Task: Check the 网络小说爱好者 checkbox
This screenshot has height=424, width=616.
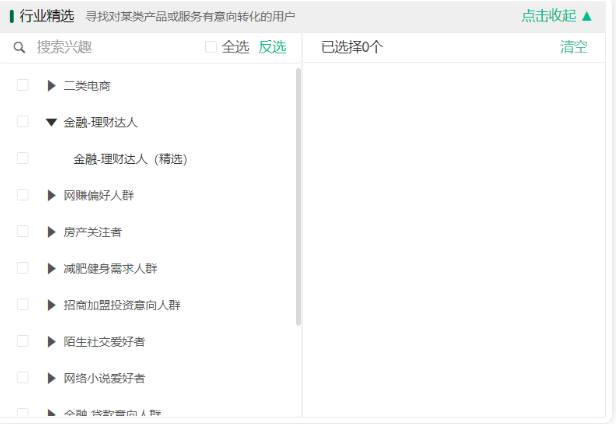Action: pyautogui.click(x=23, y=377)
